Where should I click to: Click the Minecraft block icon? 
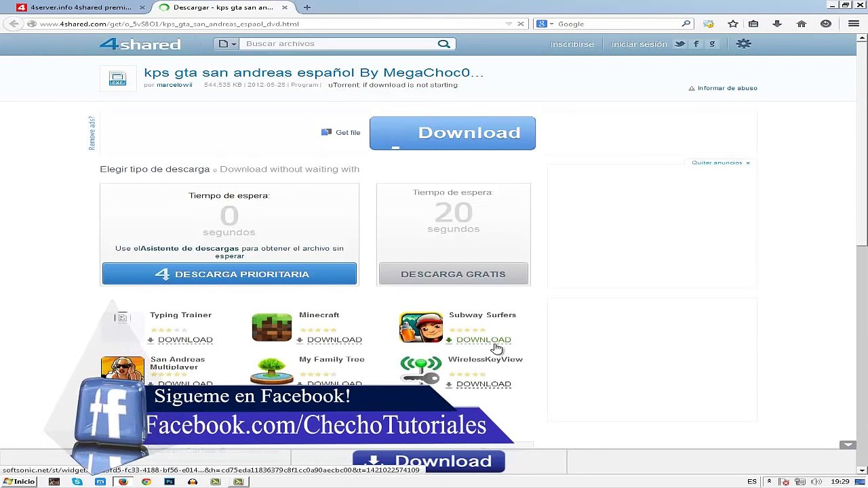[x=272, y=327]
